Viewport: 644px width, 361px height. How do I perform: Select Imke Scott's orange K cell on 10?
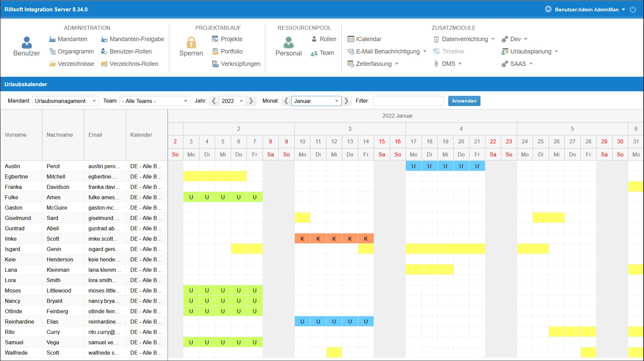302,239
